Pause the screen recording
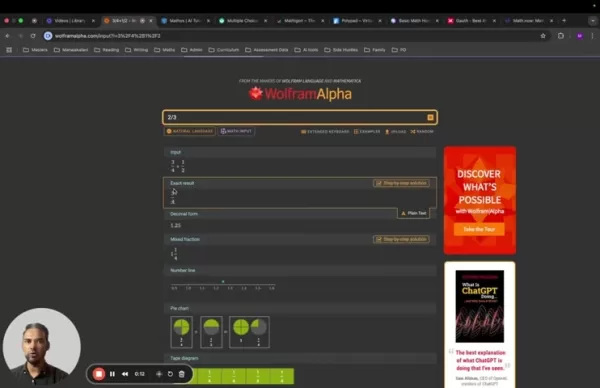This screenshot has height=388, width=600. (x=112, y=374)
